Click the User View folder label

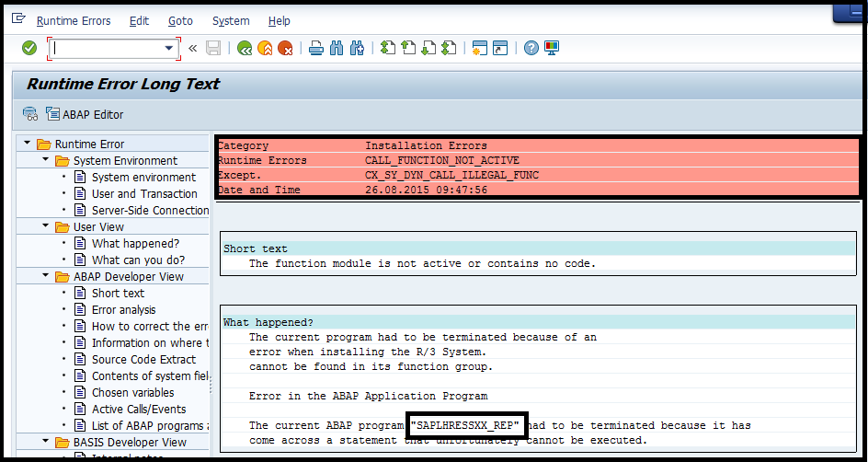(x=98, y=227)
